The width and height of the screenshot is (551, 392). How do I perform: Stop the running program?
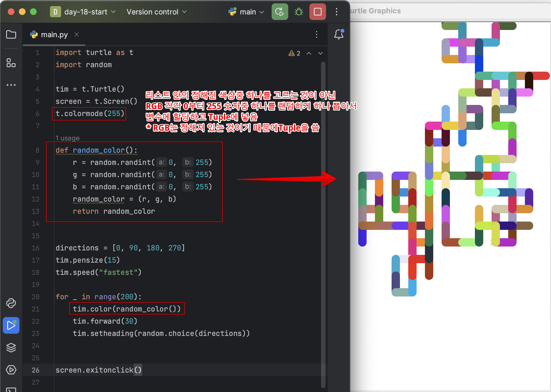pyautogui.click(x=318, y=12)
